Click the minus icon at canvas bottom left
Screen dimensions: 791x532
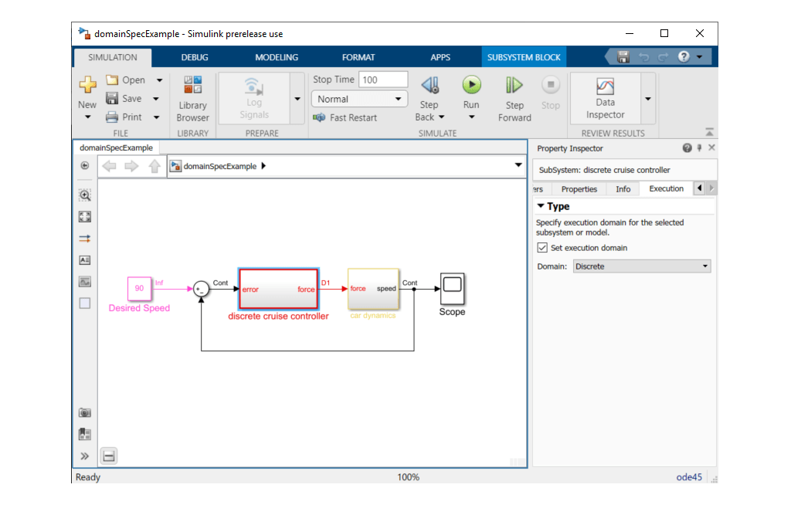109,456
